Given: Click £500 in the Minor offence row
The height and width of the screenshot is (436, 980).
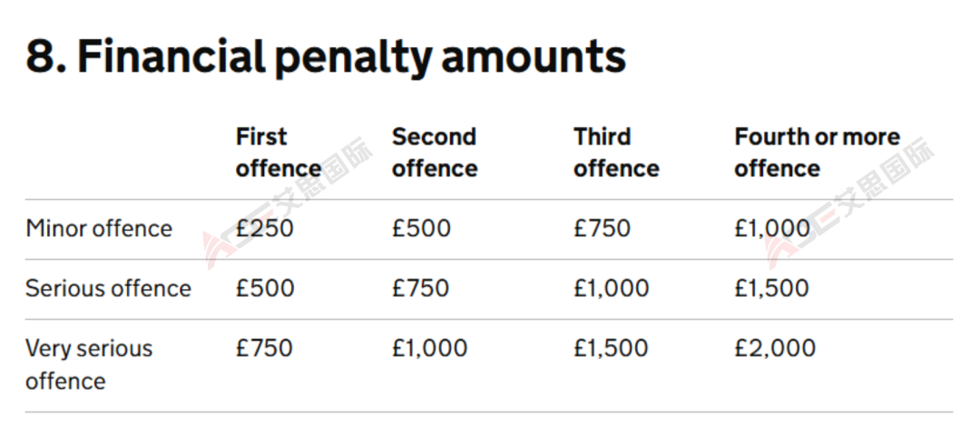Looking at the screenshot, I should (x=421, y=228).
